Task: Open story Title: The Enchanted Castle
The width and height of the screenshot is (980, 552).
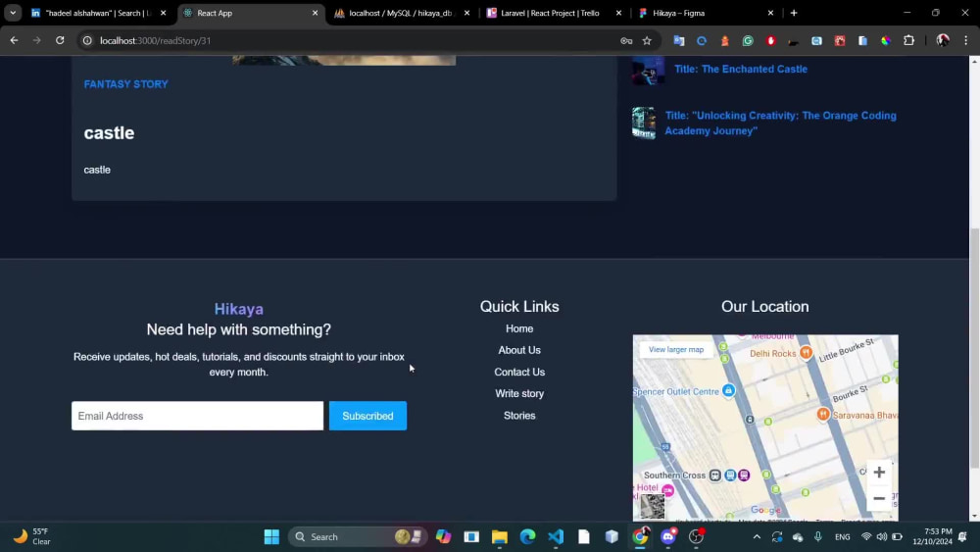Action: (x=741, y=69)
